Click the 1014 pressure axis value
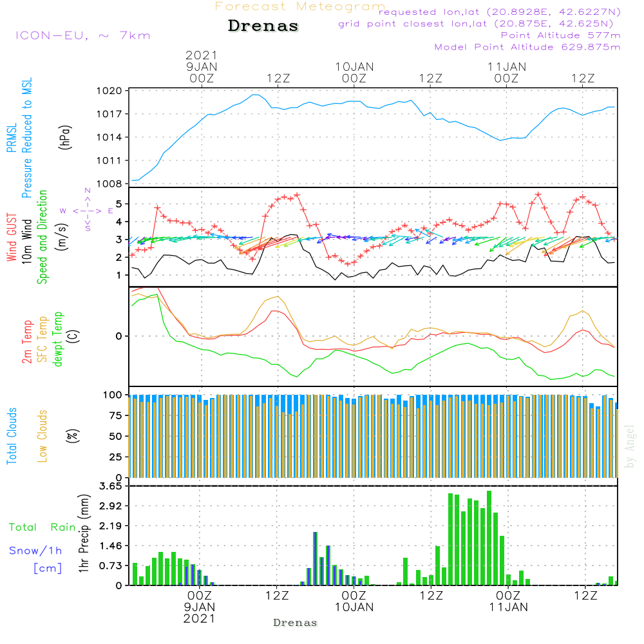Screen dimensions: 644x644 (x=109, y=137)
